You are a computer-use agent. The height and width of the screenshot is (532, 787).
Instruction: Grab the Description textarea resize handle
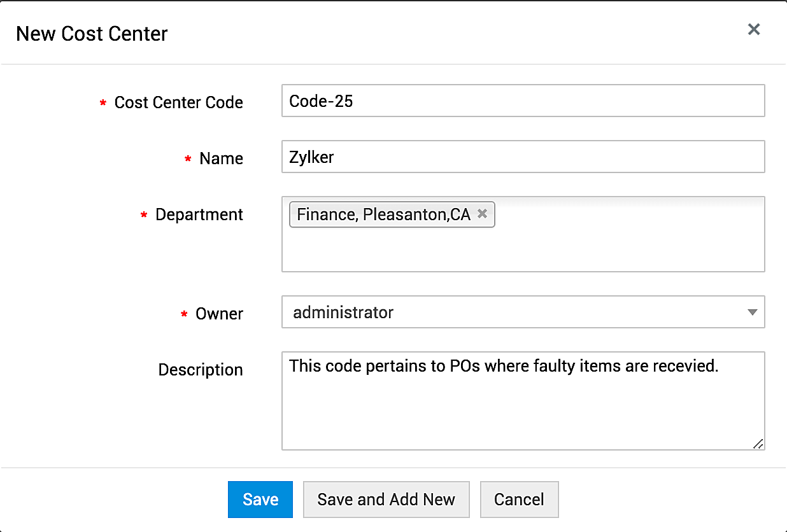[x=758, y=444]
